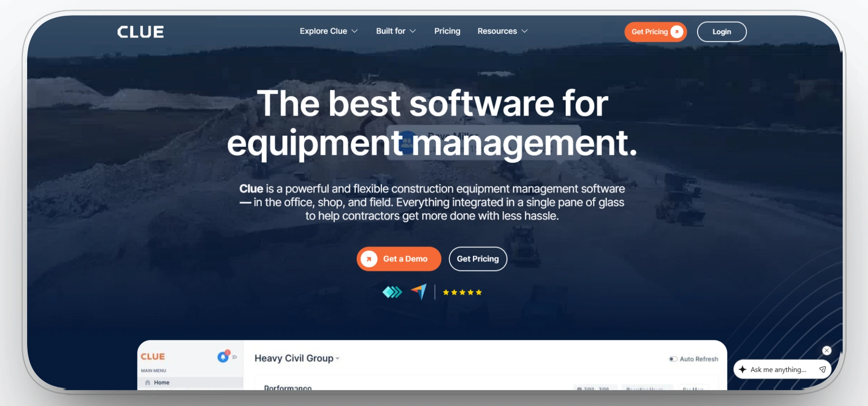
Task: Click the Get a Demo button
Action: [x=399, y=259]
